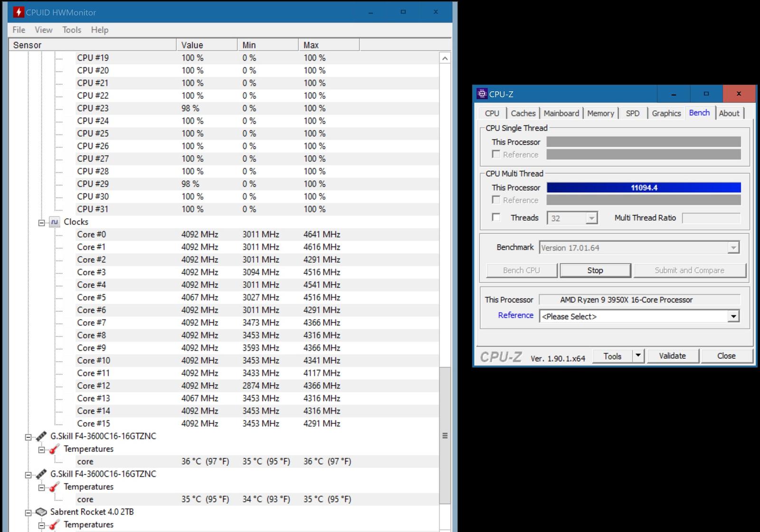Open the Tools dropdown arrow in CPU-Z

(638, 355)
